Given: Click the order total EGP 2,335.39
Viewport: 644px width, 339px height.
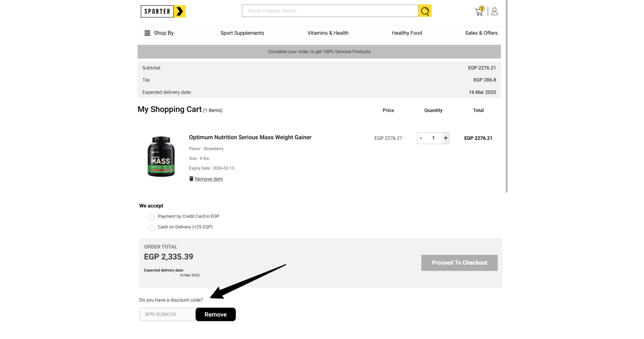Looking at the screenshot, I should 169,257.
